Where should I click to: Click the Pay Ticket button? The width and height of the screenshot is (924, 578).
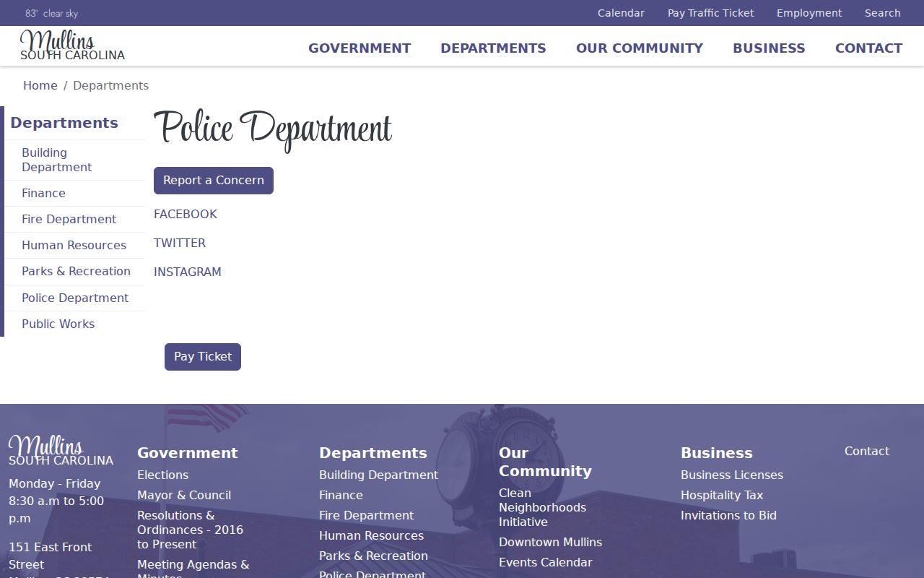[203, 357]
